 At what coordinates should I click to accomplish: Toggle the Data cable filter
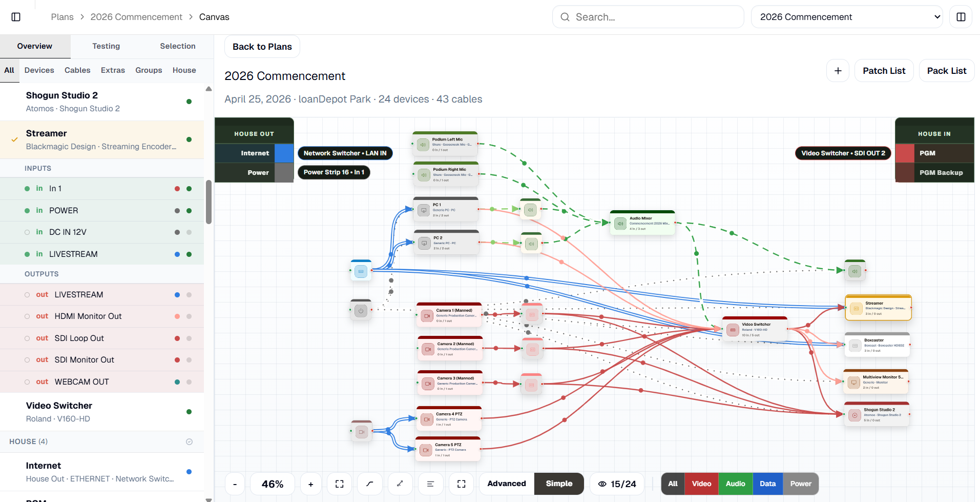tap(767, 484)
